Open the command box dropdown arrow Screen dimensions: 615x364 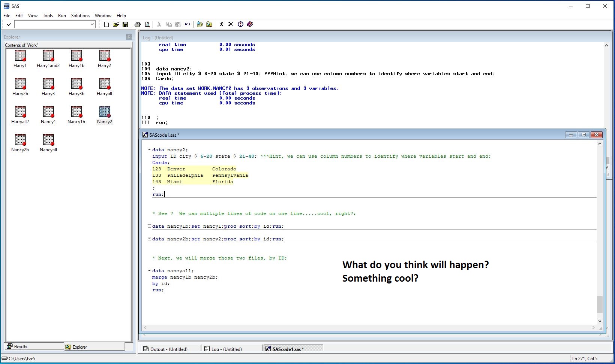[x=92, y=24]
